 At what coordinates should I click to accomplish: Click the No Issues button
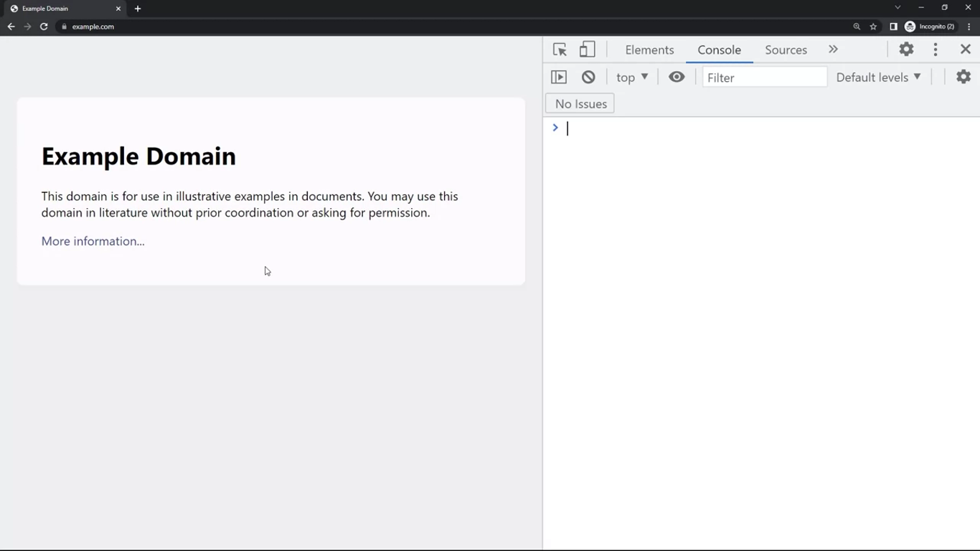coord(580,104)
